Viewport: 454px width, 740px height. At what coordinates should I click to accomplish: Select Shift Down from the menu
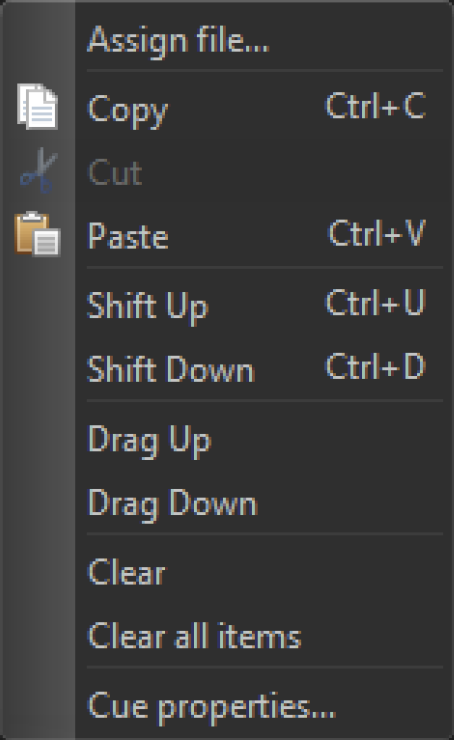coord(171,369)
